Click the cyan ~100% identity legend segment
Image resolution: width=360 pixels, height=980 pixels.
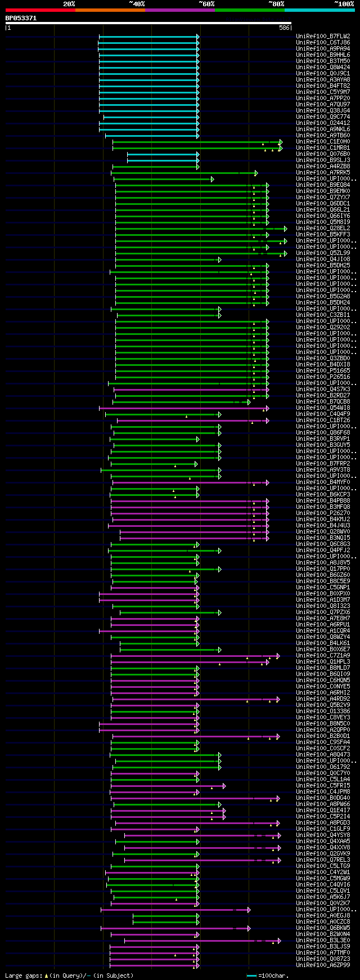319,10
